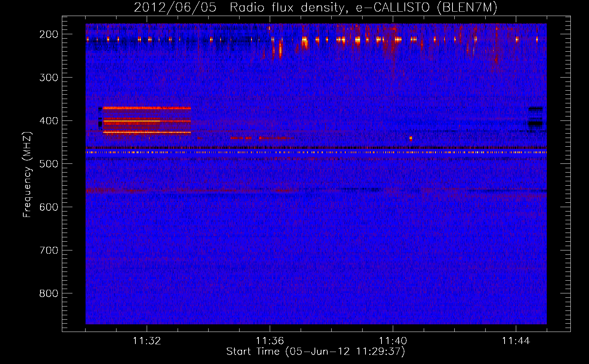This screenshot has width=589, height=364.
Task: Click the 200 frequency tick label
Action: point(49,34)
